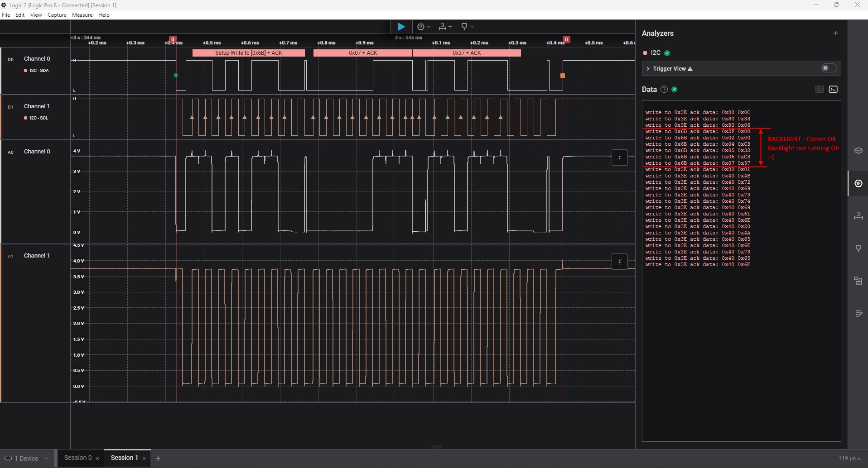Switch to the Session 0 tab
Screen dimensions: 868x468
[x=78, y=458]
